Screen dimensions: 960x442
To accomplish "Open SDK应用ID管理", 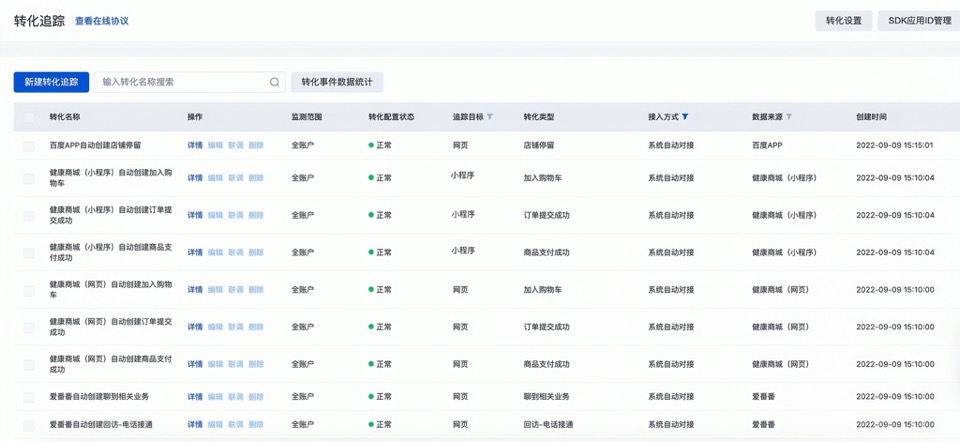I will 919,20.
